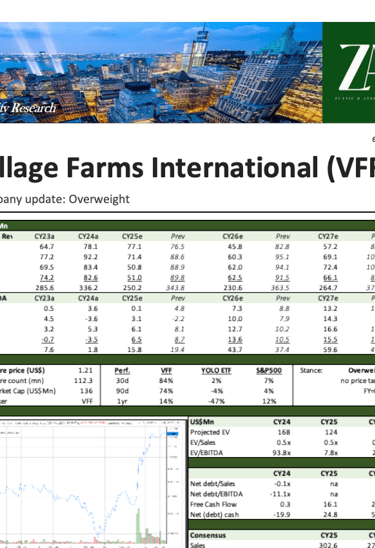375x548 pixels.
Task: Select EBITDA value '12.7'
Action: pyautogui.click(x=235, y=329)
